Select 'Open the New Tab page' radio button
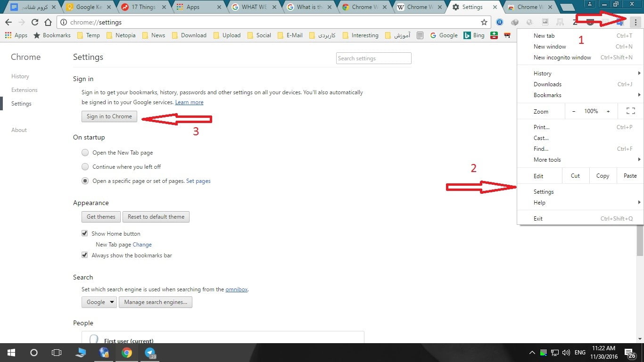Screen dimensions: 644x362 [85, 153]
